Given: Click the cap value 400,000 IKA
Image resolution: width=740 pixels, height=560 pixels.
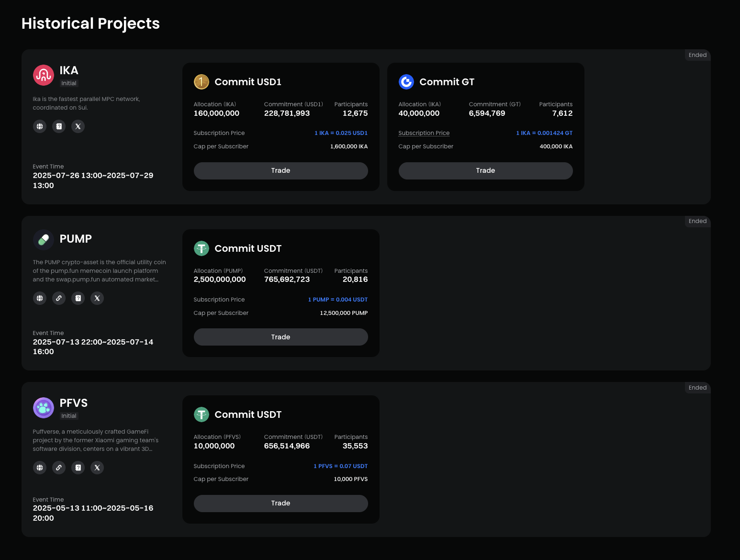Looking at the screenshot, I should pyautogui.click(x=556, y=146).
